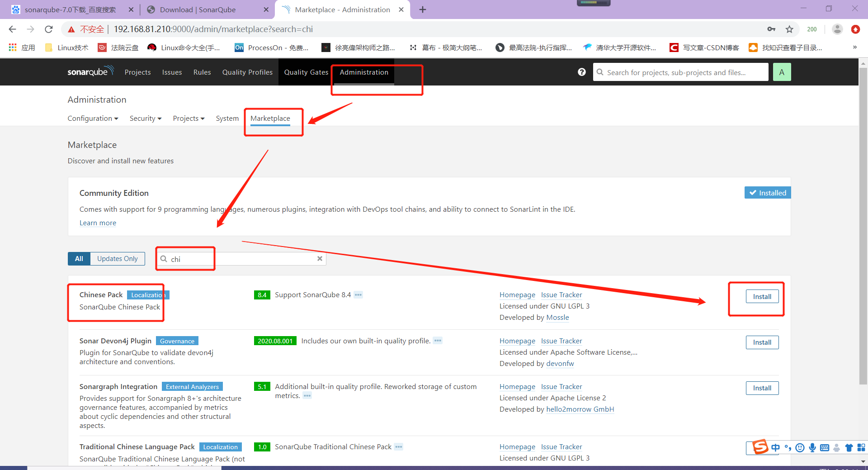
Task: Expand Traditional Chinese Pack version details ellipsis
Action: (x=398, y=447)
